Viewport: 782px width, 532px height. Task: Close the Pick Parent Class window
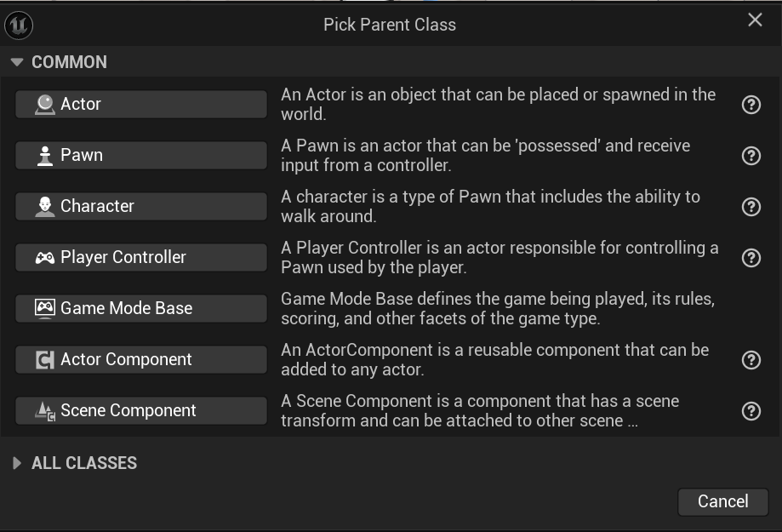(x=755, y=20)
